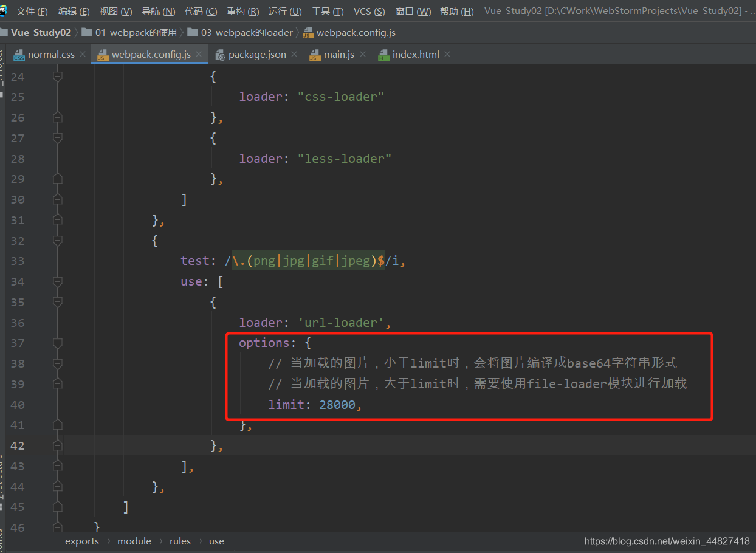Open the 视图 (V) menu

(x=115, y=12)
